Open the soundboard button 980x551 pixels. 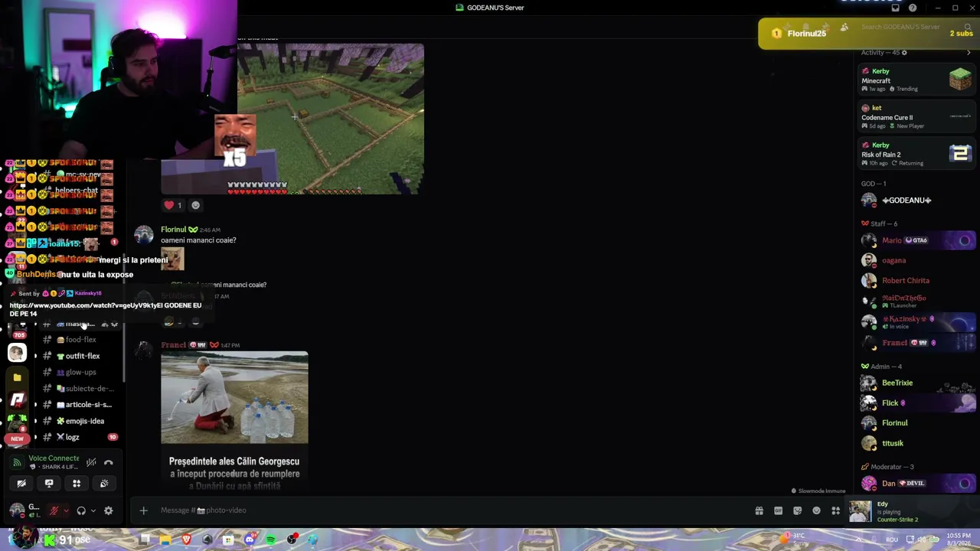(104, 484)
